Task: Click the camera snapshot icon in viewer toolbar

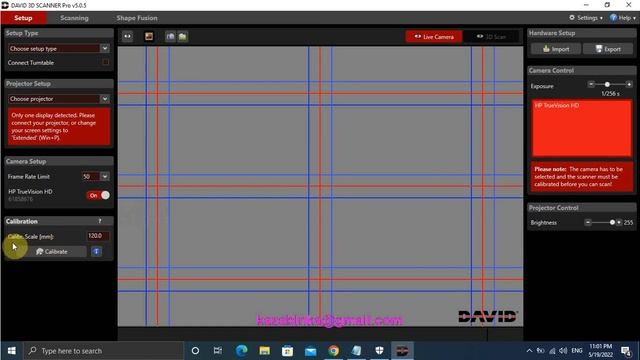Action: click(x=170, y=37)
